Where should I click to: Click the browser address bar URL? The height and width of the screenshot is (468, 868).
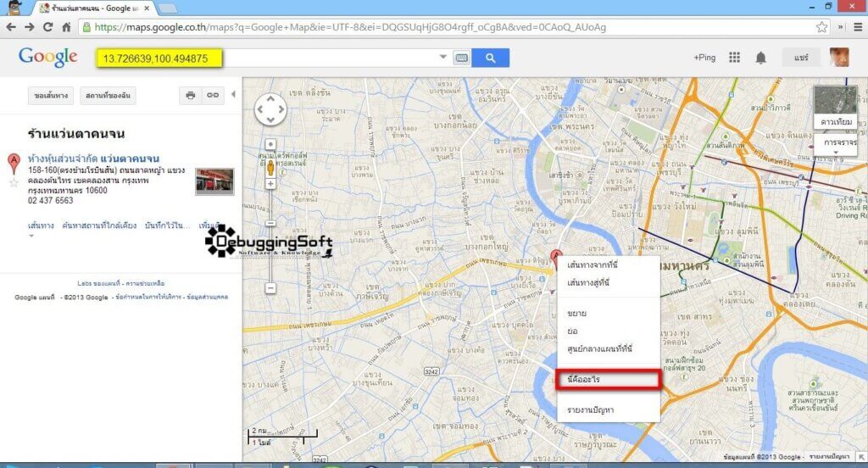350,27
